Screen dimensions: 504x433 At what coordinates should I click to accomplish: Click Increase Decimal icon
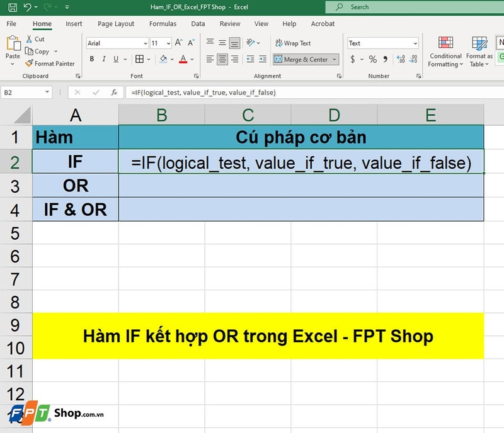click(x=401, y=59)
